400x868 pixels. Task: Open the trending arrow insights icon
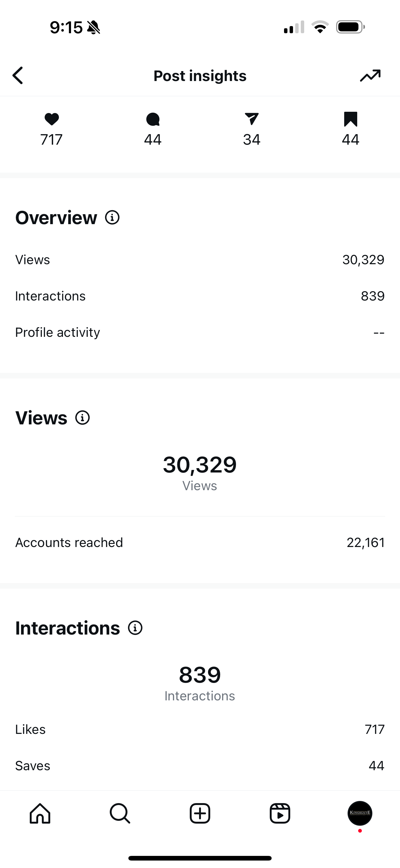pyautogui.click(x=370, y=75)
